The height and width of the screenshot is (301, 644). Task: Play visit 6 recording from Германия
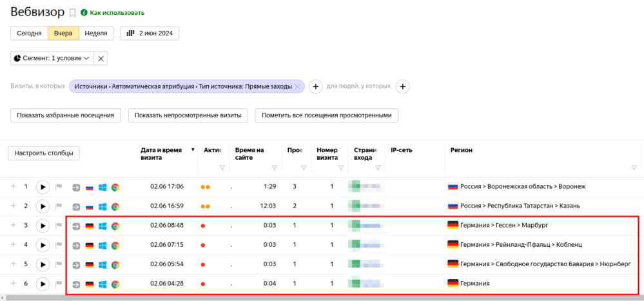click(43, 284)
